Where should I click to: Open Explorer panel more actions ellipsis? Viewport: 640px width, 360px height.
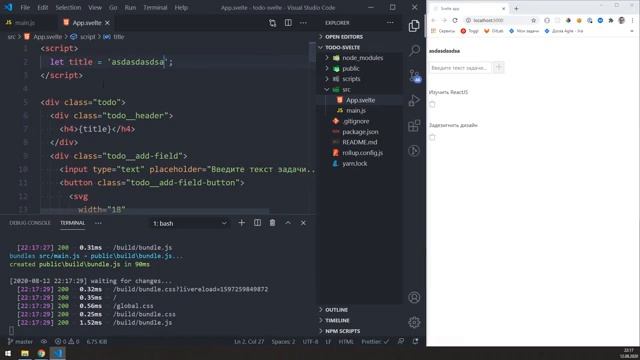[390, 23]
